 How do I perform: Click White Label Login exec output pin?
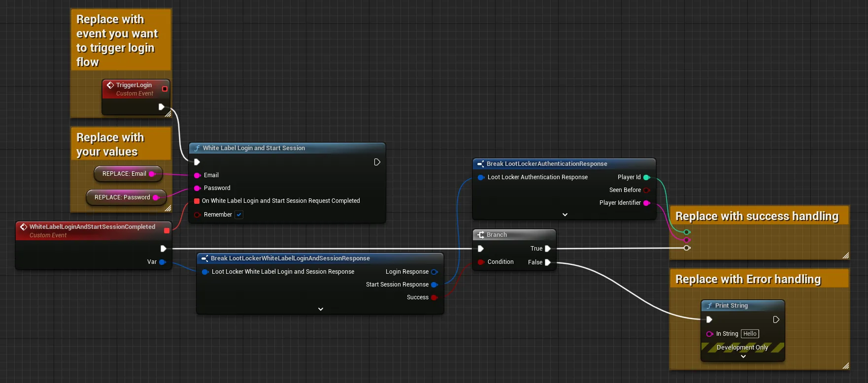point(377,162)
